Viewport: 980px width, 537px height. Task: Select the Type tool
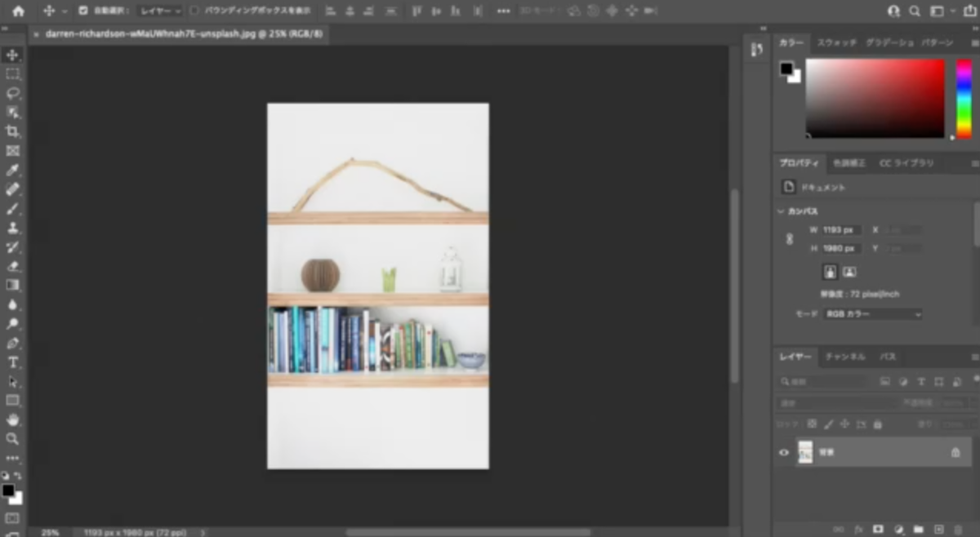tap(12, 362)
